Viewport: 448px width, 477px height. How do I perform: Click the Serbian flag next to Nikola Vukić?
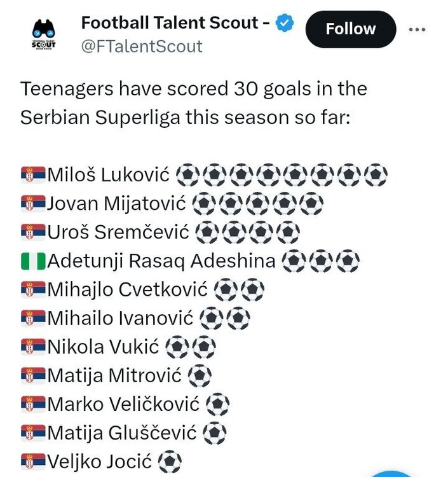click(x=34, y=347)
